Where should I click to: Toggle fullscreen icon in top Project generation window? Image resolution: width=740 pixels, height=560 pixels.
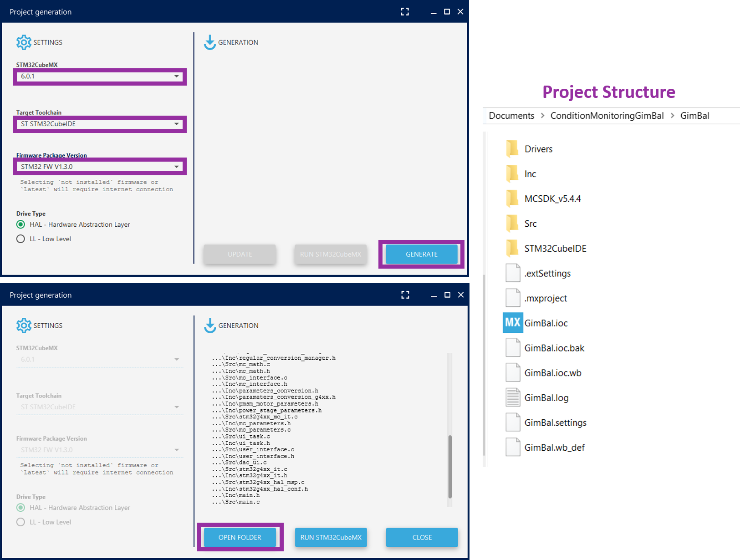[405, 12]
